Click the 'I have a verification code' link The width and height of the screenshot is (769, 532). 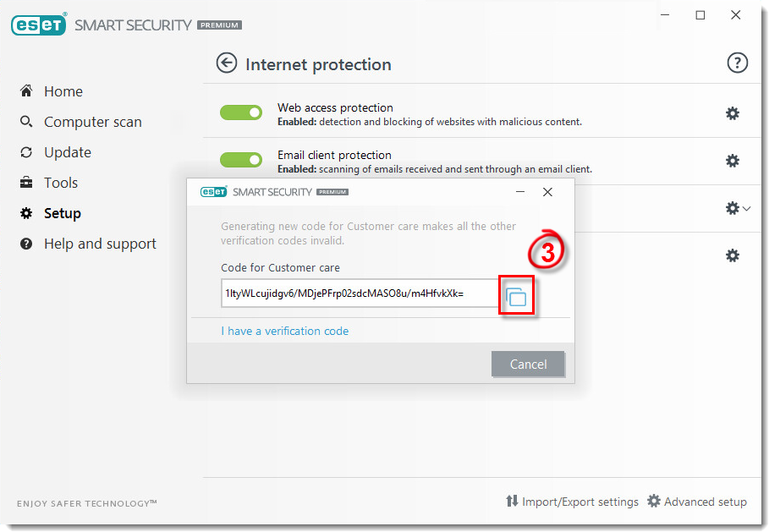[x=284, y=331]
